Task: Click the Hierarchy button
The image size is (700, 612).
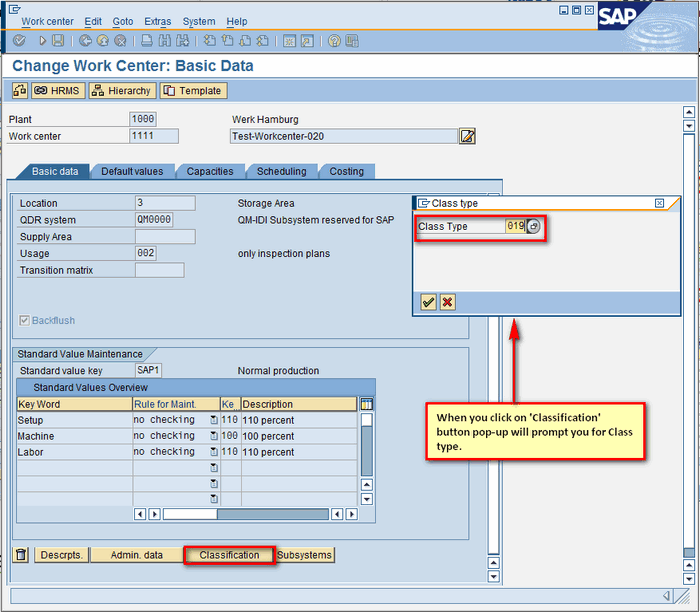Action: pyautogui.click(x=122, y=91)
